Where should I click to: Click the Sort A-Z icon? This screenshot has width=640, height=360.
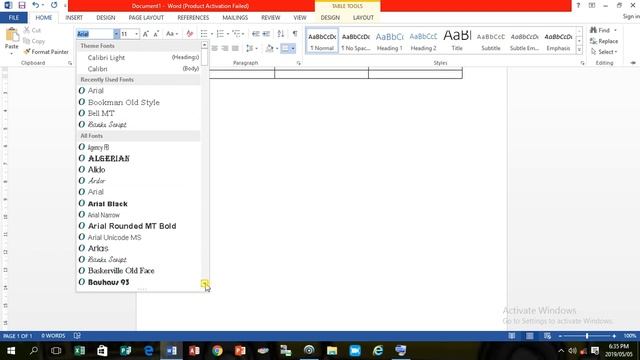point(281,34)
